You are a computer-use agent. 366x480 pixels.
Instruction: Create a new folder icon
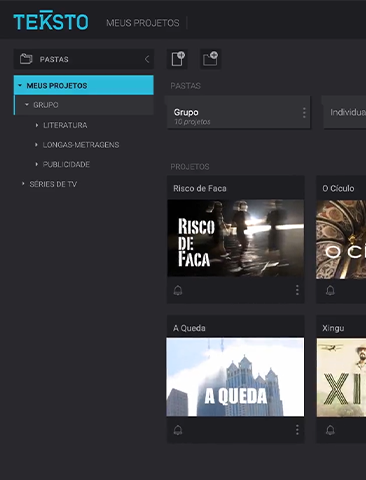210,59
